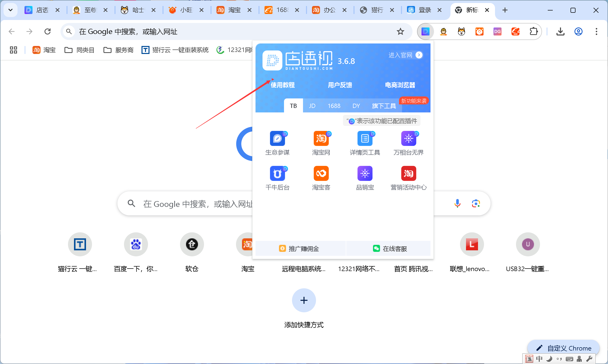
Task: Open the 品销宝 icon
Action: click(x=365, y=173)
